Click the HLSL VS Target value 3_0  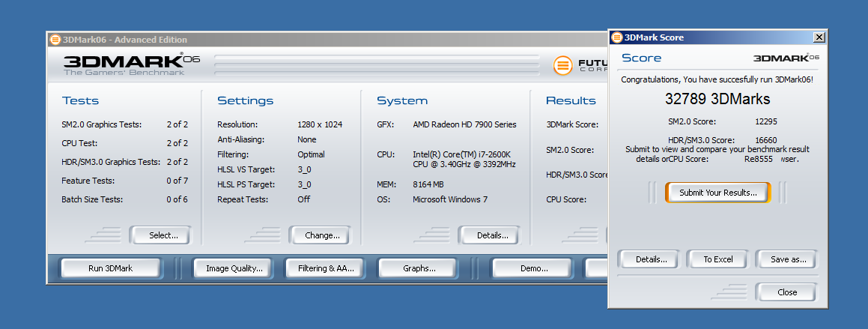(304, 169)
